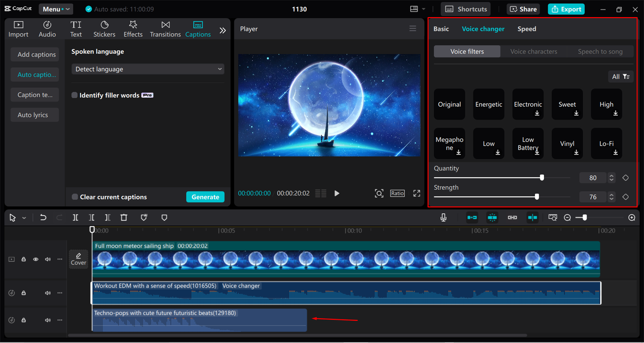Open the Player panel hamburger menu
The width and height of the screenshot is (644, 343).
[413, 29]
